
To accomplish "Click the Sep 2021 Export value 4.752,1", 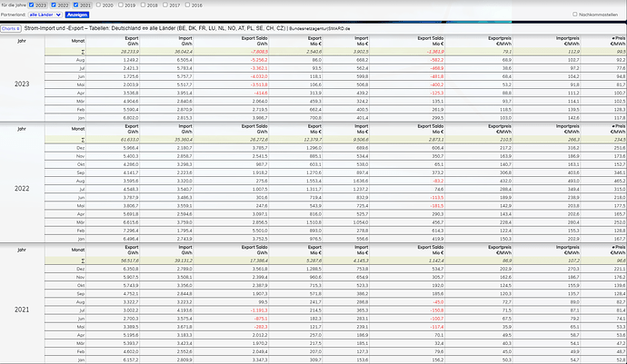I will click(131, 294).
